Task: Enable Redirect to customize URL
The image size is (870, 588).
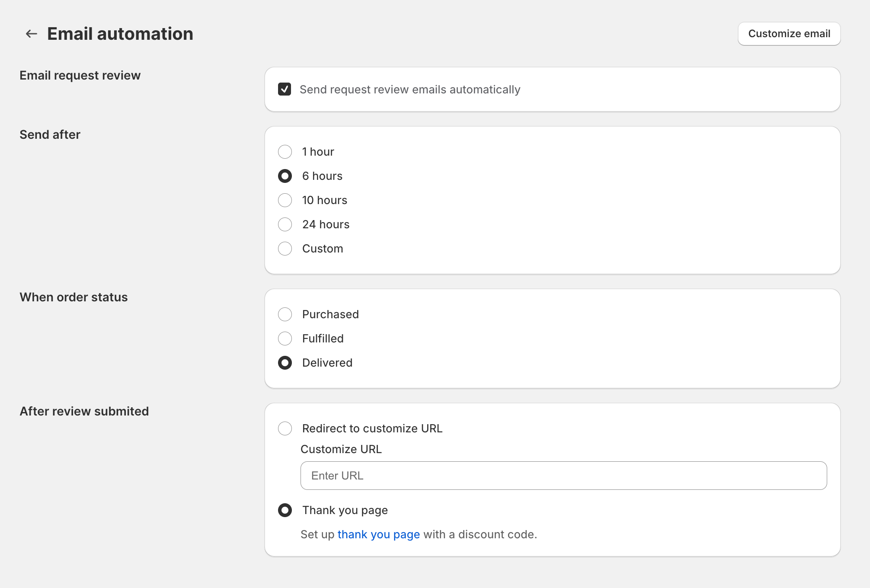Action: point(285,428)
